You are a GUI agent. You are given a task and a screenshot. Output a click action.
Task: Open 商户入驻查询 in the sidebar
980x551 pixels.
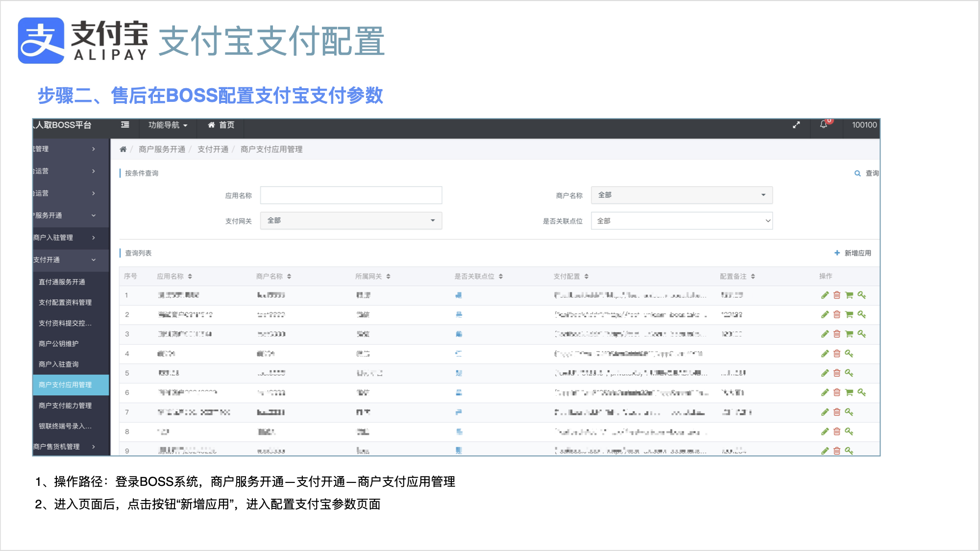click(x=59, y=364)
